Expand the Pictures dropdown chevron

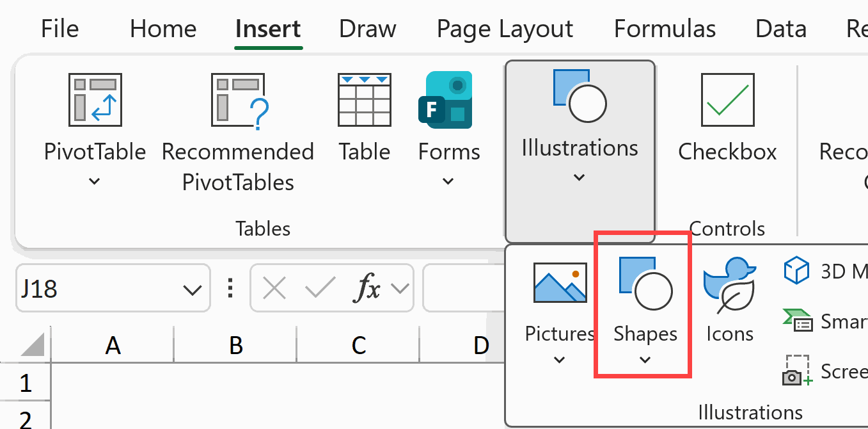(559, 360)
